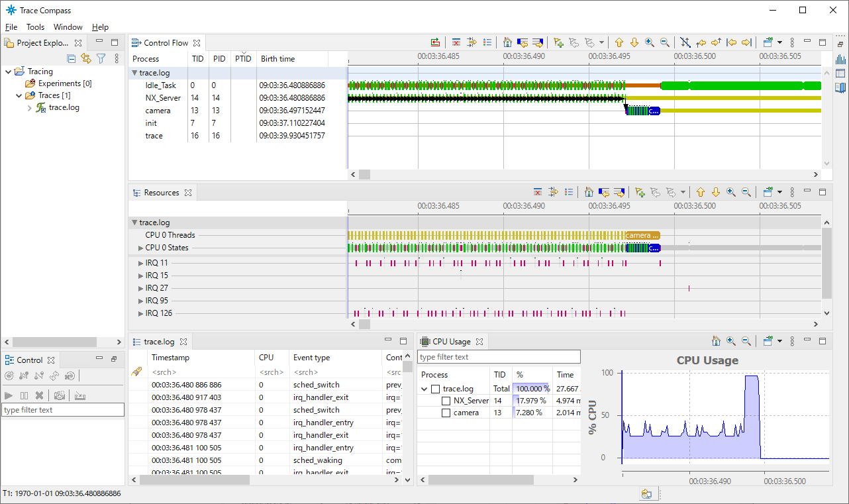Click Link with Editor arrows in Project Explorer

86,59
